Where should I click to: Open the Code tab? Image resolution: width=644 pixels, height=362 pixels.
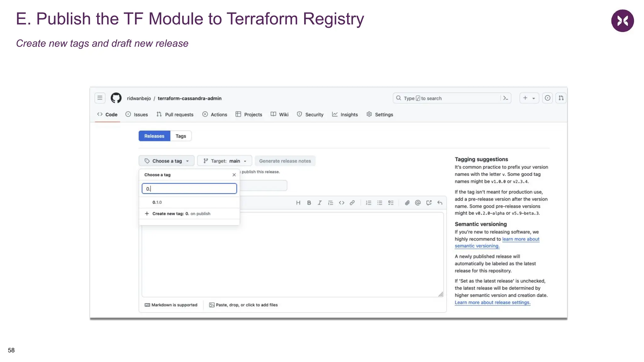pyautogui.click(x=107, y=114)
